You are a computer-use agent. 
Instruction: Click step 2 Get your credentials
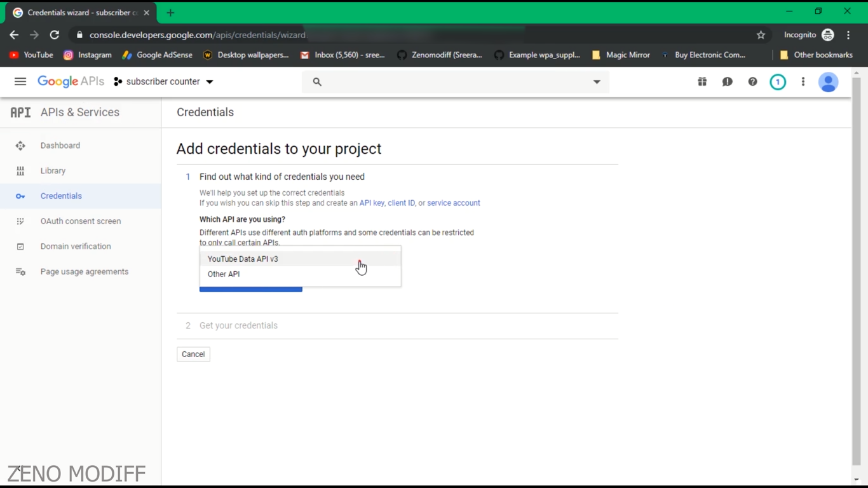pyautogui.click(x=238, y=325)
